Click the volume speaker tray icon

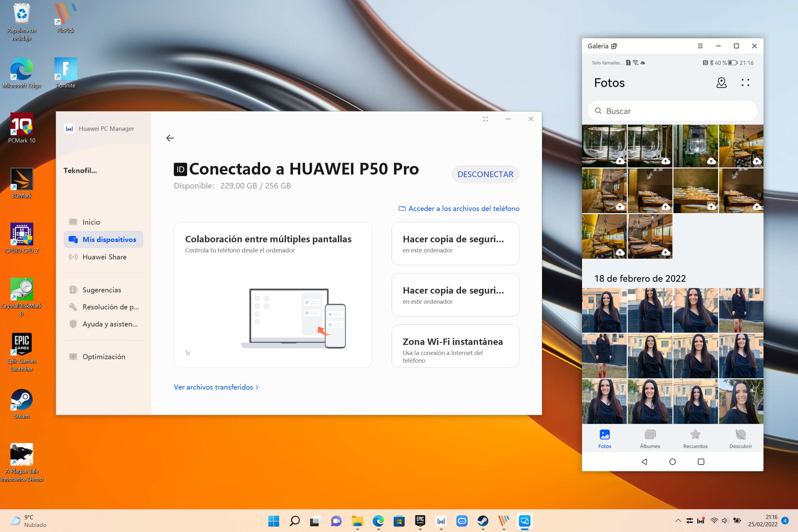(x=725, y=521)
